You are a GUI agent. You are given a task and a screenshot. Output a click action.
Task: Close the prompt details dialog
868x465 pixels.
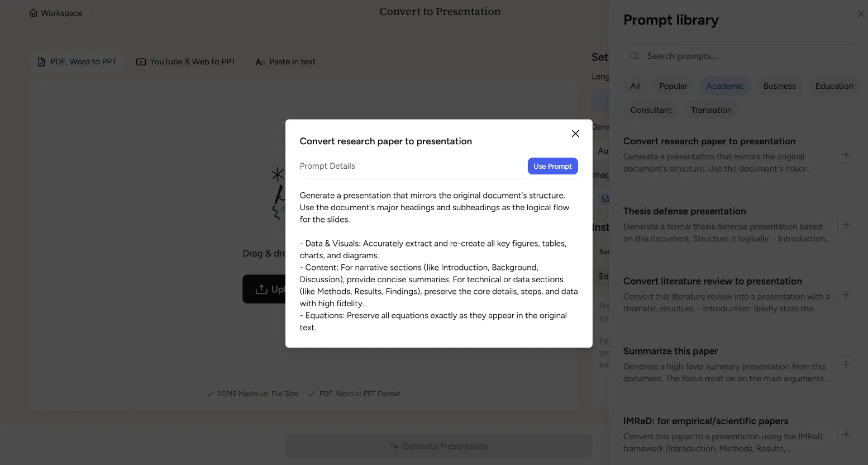(575, 134)
